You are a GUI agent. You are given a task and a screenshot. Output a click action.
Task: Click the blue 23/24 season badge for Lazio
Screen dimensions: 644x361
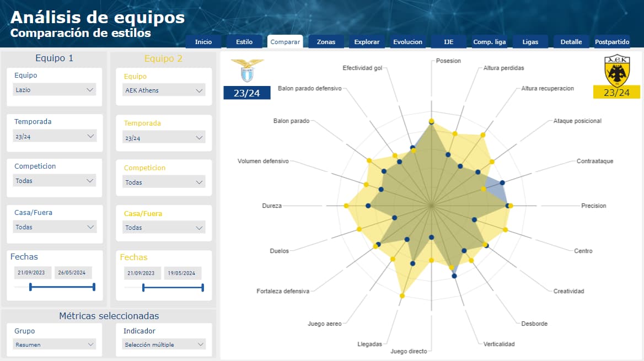[x=246, y=93]
